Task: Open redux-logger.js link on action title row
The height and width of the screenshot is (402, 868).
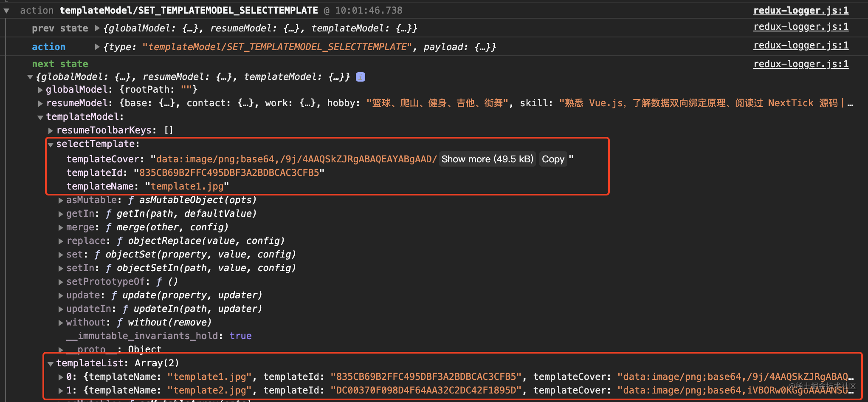Action: [800, 11]
